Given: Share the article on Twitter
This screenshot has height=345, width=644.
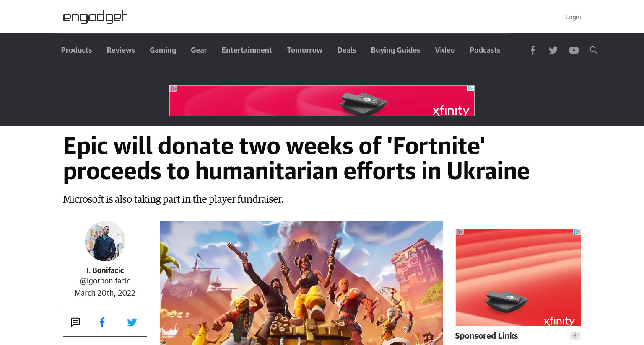Looking at the screenshot, I should tap(132, 322).
